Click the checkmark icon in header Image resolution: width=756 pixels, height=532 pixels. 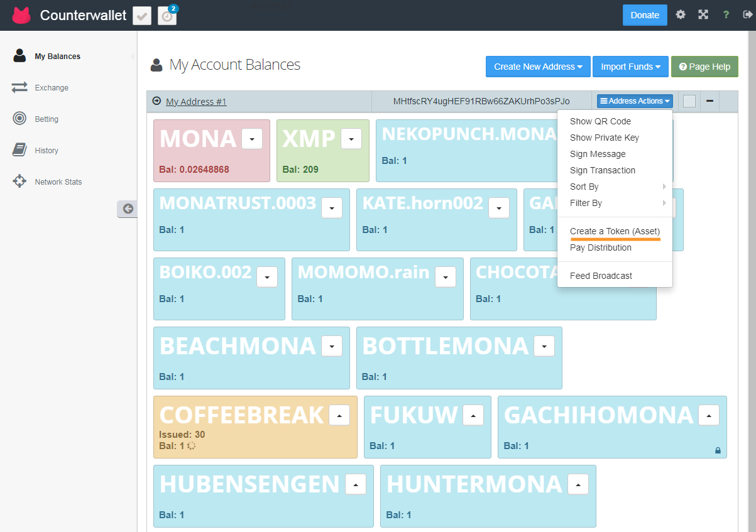142,16
